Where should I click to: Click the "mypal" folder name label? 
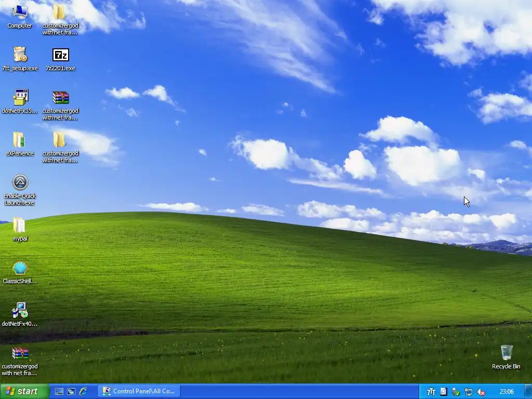coord(20,239)
